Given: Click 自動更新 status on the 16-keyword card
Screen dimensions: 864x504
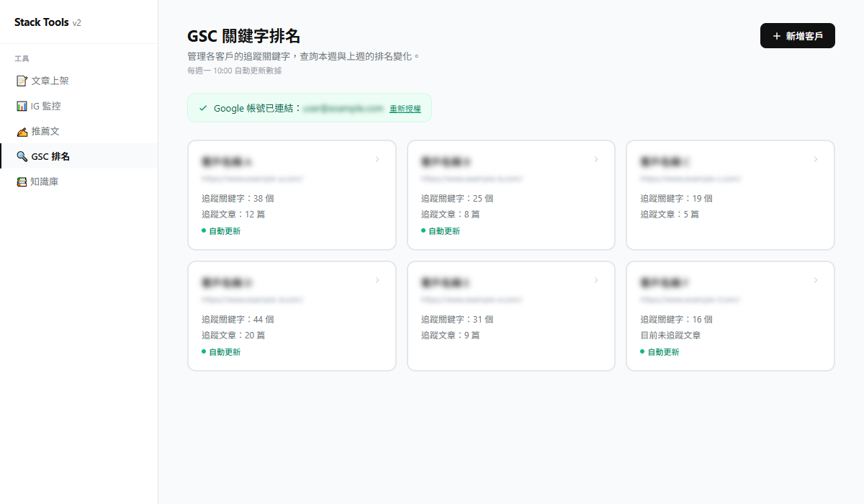Looking at the screenshot, I should tap(660, 352).
